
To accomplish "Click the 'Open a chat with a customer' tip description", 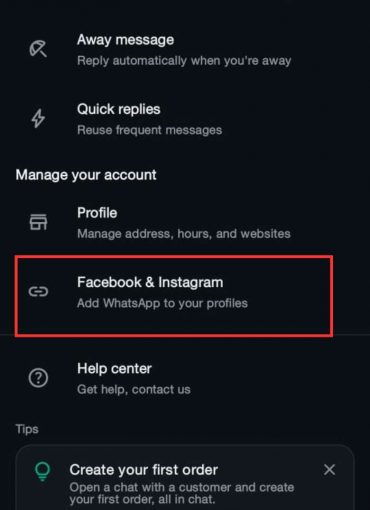I will [182, 493].
